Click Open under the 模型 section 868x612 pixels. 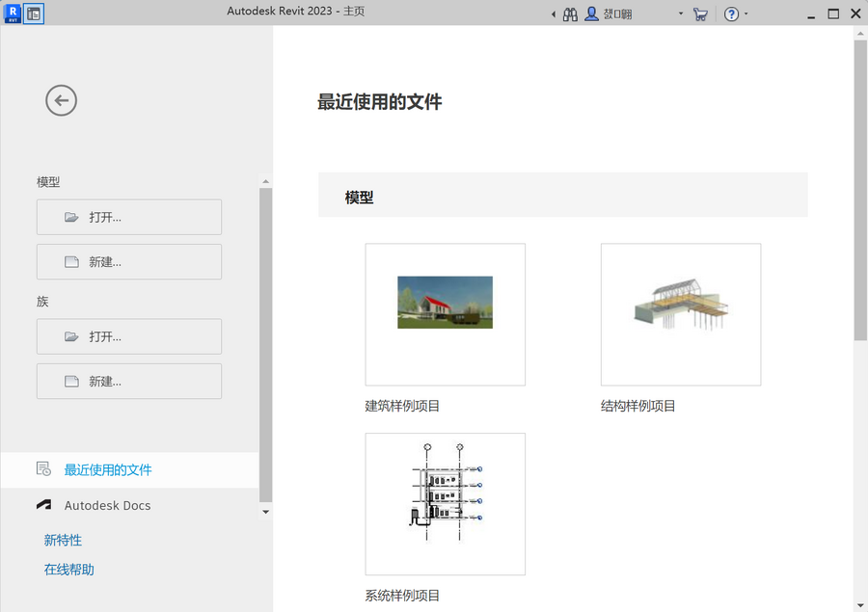[129, 217]
